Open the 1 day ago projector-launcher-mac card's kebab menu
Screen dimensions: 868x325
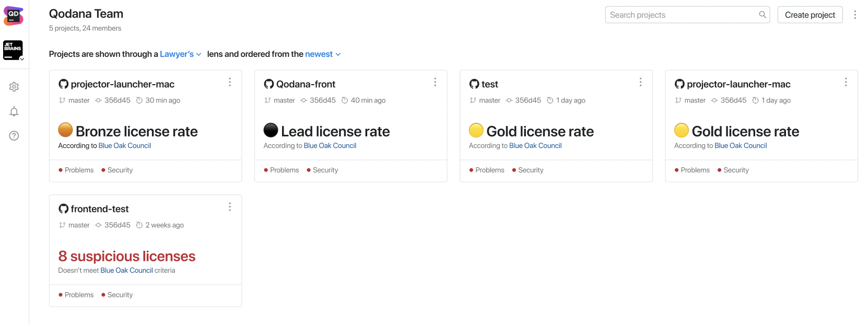(846, 82)
